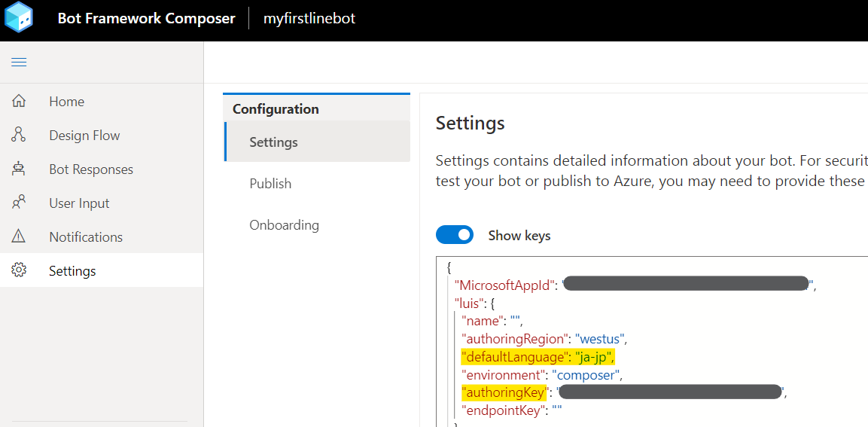868x427 pixels.
Task: Click the defaultLanguage line in JSON editor
Action: pos(544,356)
